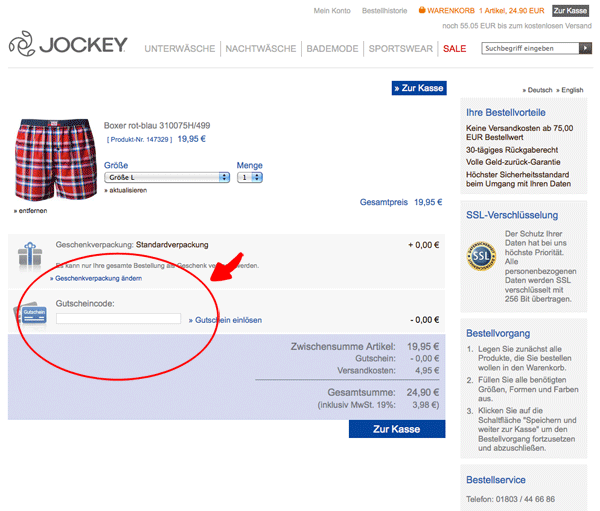Click the Ihre Bestellvorteile heading

coord(505,113)
